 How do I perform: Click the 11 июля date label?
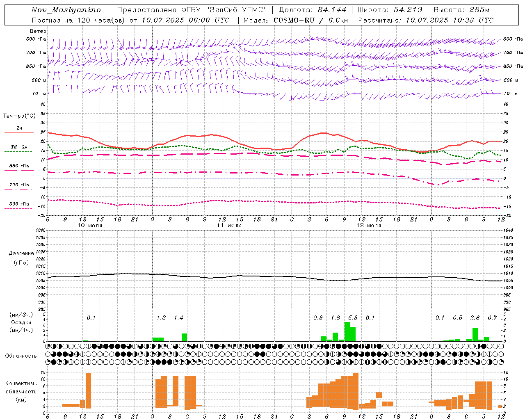pos(229,226)
